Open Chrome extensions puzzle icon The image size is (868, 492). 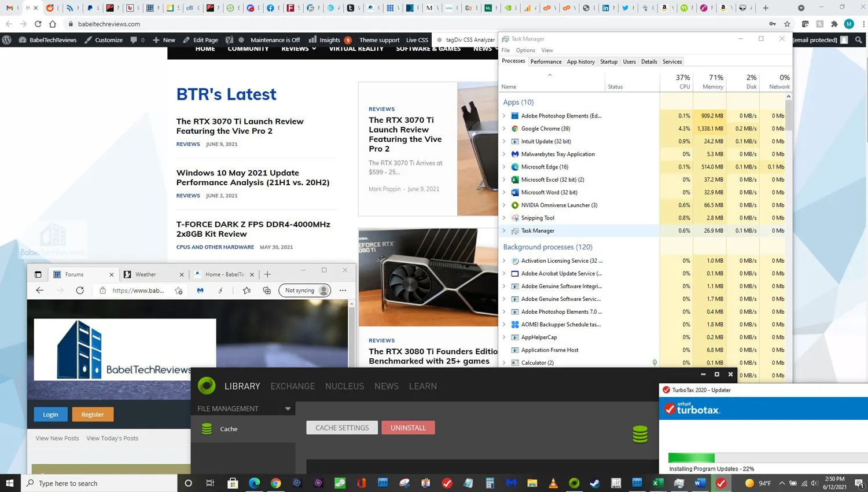pos(834,24)
